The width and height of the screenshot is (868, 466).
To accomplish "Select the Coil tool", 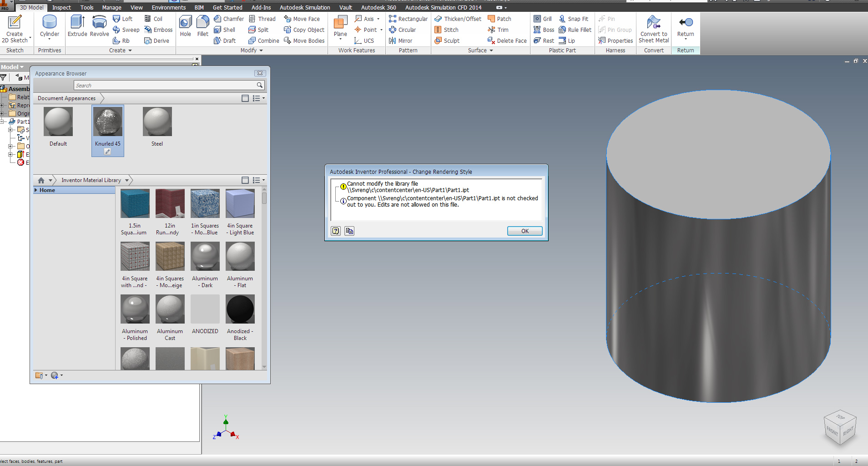I will pyautogui.click(x=153, y=19).
